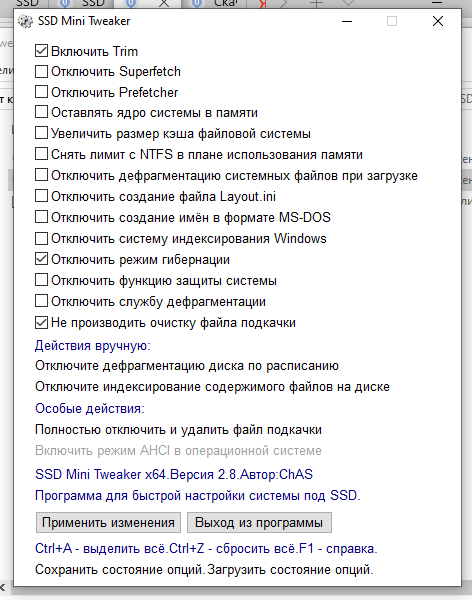Uncheck the Включить Trim checkbox

point(41,51)
